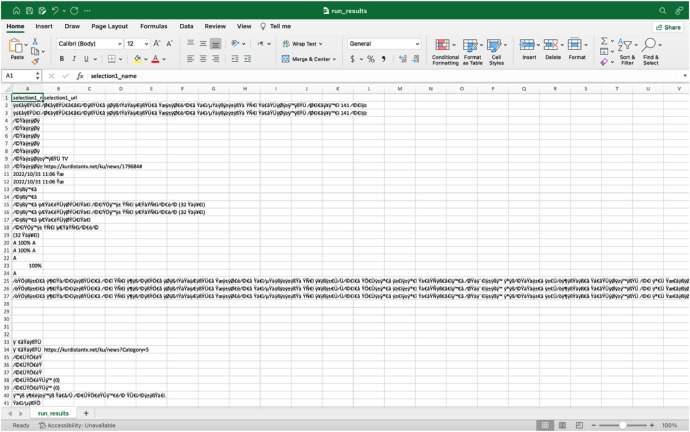Switch to the Formulas ribbon tab
Viewport: 690px width, 432px height.
pyautogui.click(x=154, y=26)
